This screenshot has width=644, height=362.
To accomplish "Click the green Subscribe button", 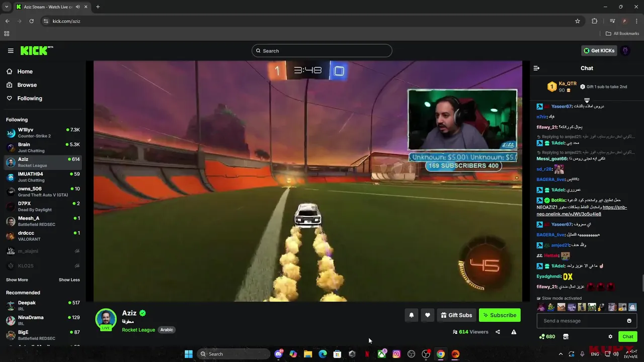I will [500, 315].
